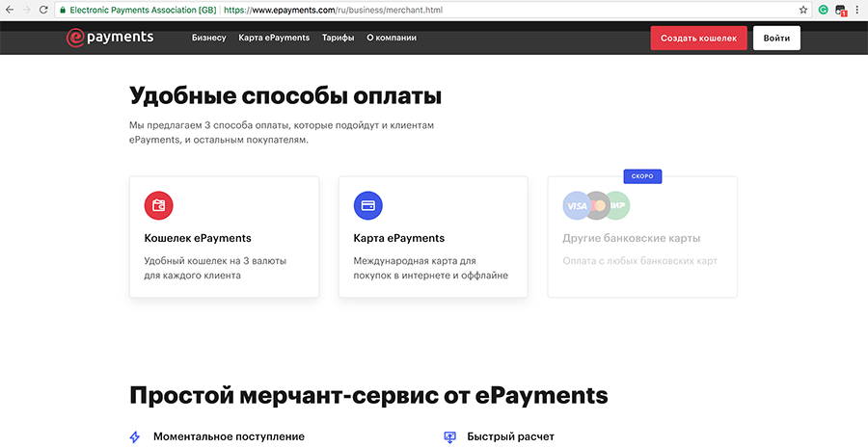Click the faded Mastercard logo icon

point(597,206)
